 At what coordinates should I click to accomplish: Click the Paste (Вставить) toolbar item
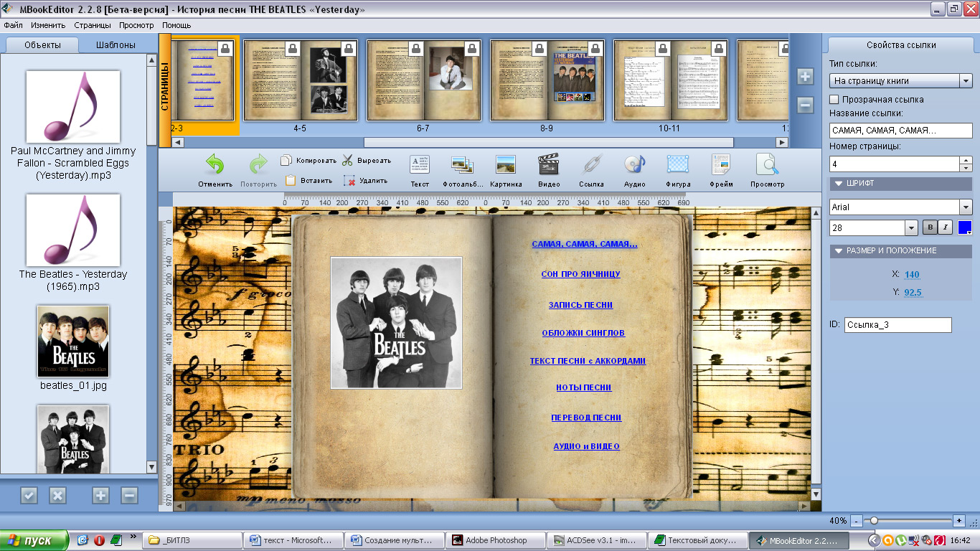click(x=308, y=181)
